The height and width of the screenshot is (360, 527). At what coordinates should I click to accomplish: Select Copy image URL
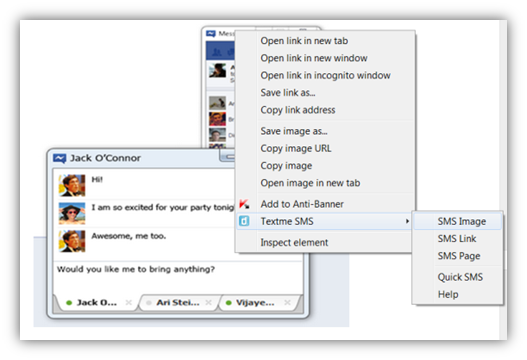pyautogui.click(x=325, y=148)
